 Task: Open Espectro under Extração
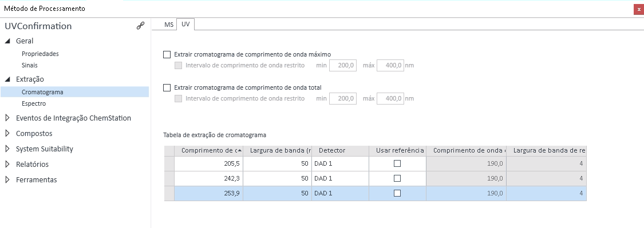(34, 104)
